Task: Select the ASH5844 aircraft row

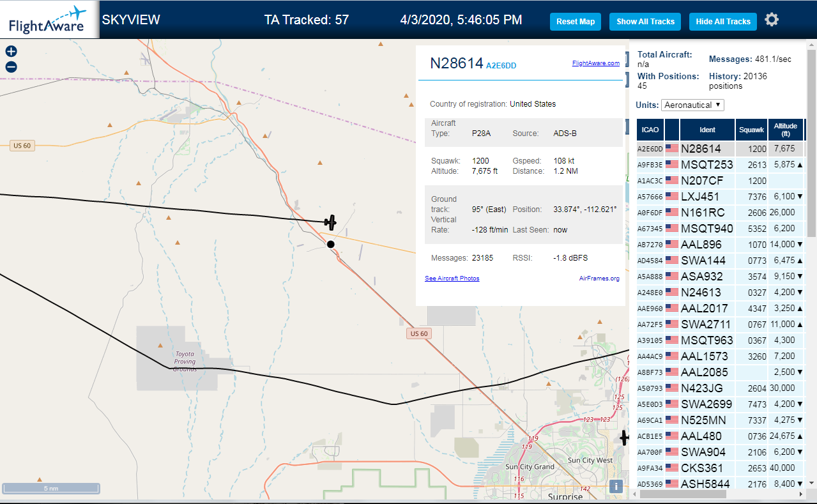Action: coord(720,484)
